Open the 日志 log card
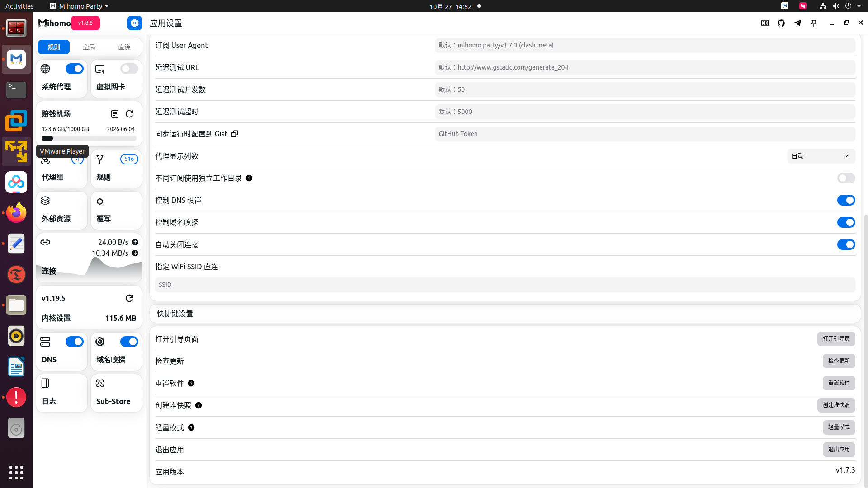This screenshot has height=488, width=868. point(61,393)
